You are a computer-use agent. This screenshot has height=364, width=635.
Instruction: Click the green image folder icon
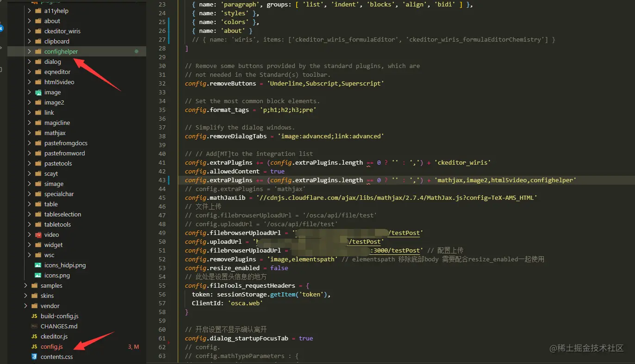point(37,92)
